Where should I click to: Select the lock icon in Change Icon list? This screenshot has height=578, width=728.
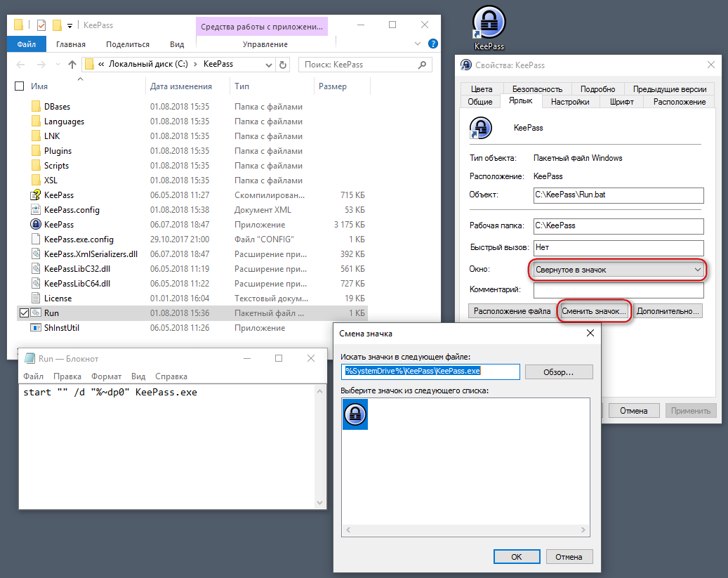coord(355,414)
